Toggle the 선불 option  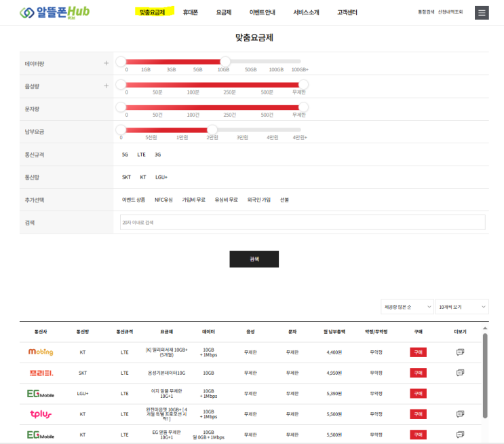[284, 200]
